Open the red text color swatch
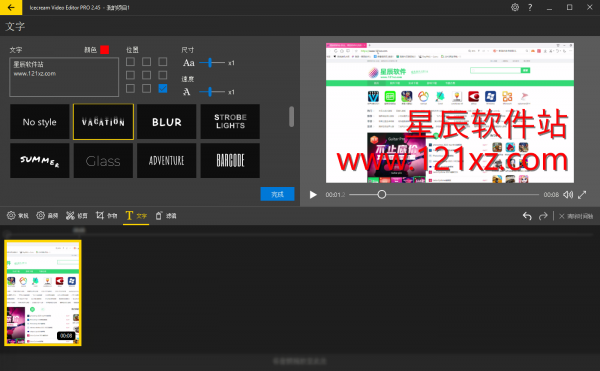Image resolution: width=600 pixels, height=371 pixels. [104, 50]
